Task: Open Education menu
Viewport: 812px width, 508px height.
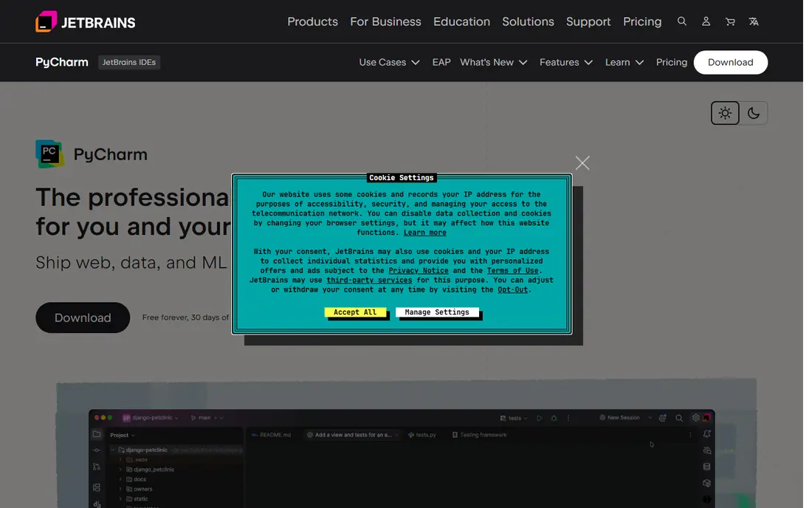Action: click(461, 21)
